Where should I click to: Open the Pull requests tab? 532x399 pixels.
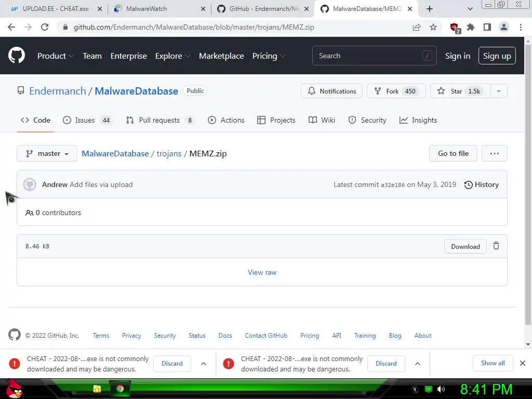tap(160, 120)
